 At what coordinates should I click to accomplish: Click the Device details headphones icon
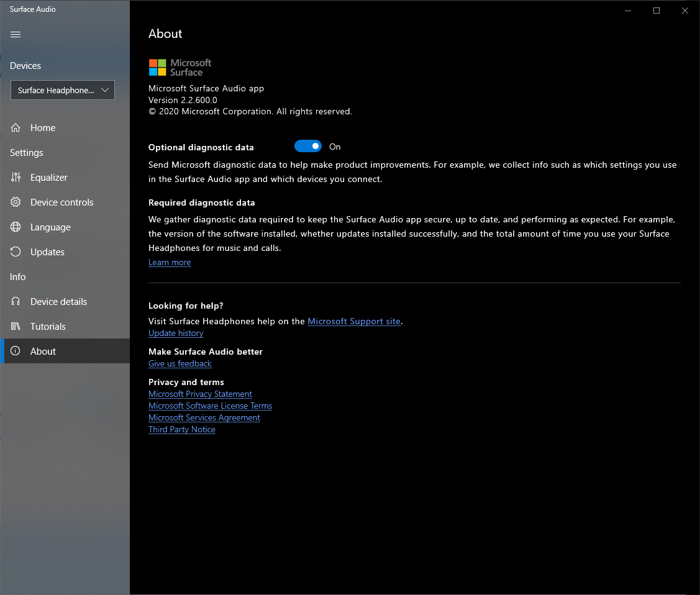point(16,302)
